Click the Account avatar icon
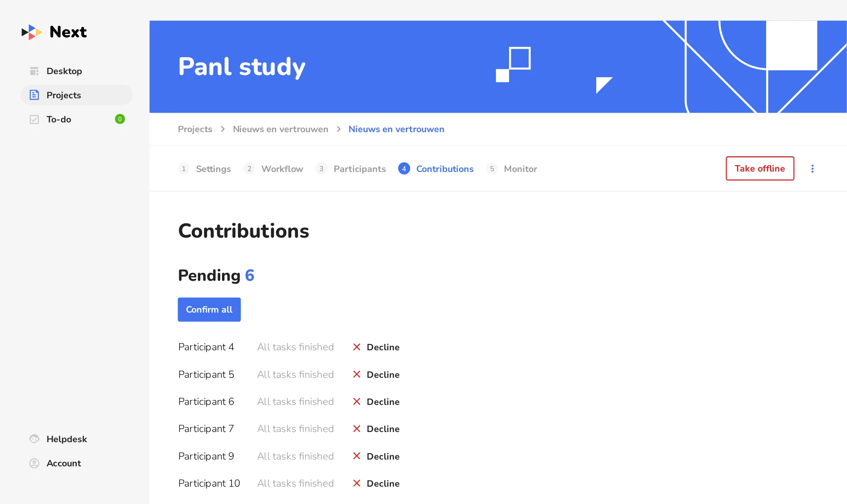The height and width of the screenshot is (504, 847). pos(34,463)
